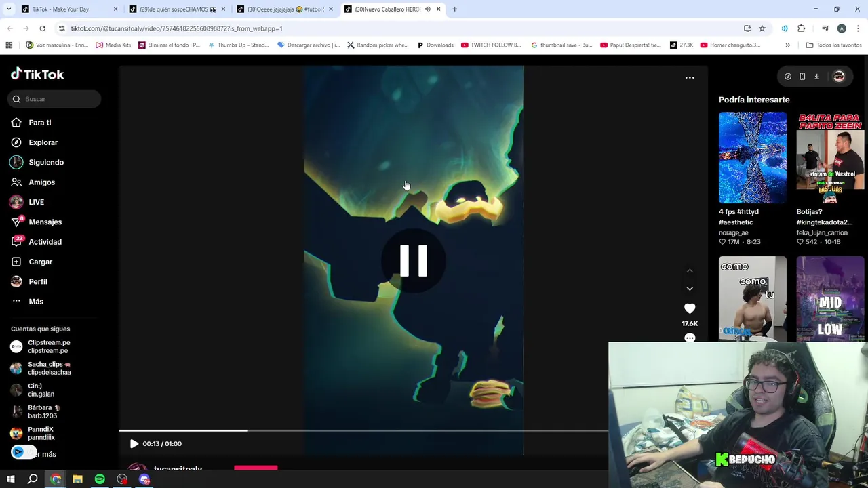This screenshot has height=488, width=868.
Task: Open the 4 fps #httyd video thumbnail
Action: (x=753, y=158)
